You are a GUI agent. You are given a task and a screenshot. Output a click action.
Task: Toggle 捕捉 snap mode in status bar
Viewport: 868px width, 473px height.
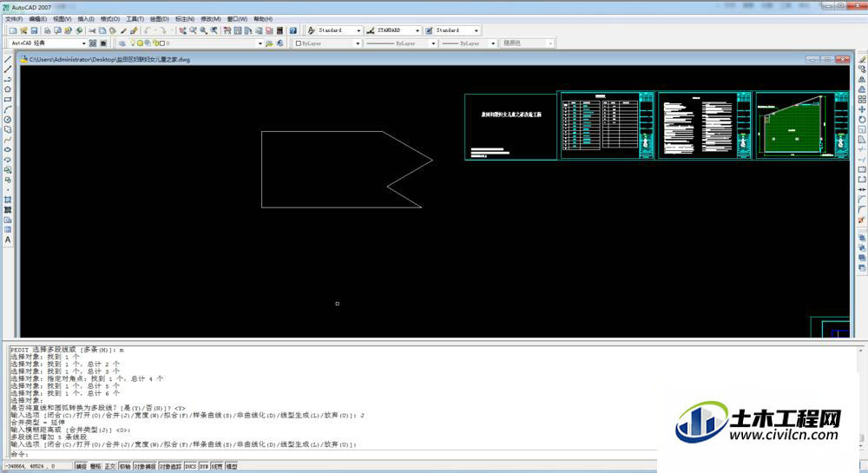pos(81,466)
